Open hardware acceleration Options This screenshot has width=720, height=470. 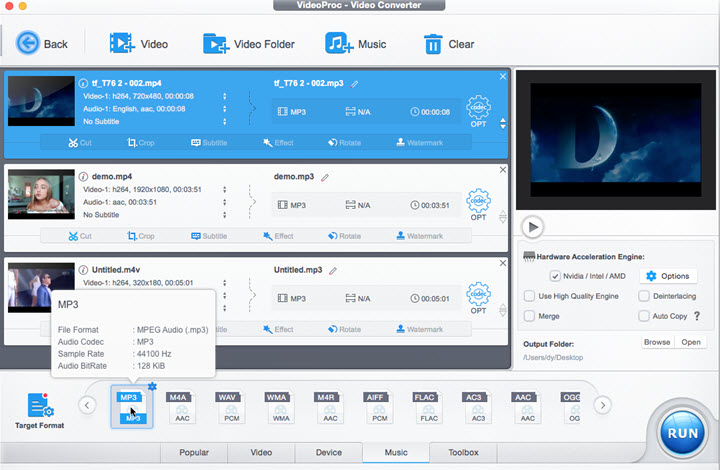[x=668, y=276]
